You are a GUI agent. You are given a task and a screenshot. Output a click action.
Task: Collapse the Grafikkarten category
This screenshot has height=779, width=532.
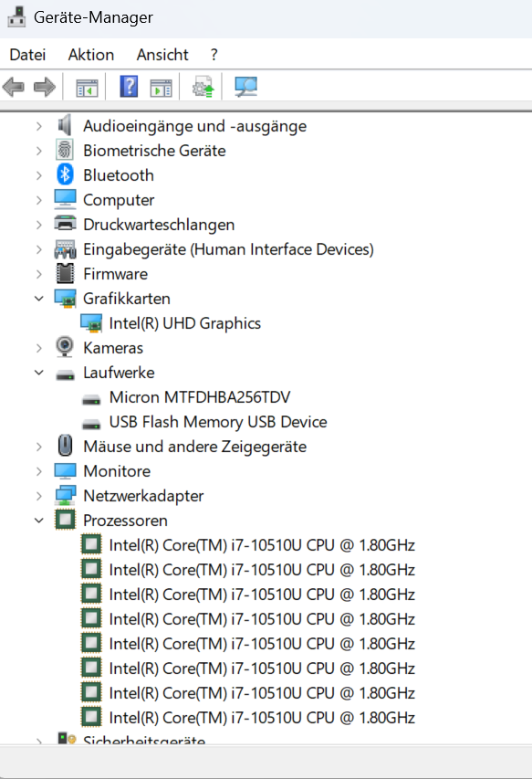[x=38, y=298]
